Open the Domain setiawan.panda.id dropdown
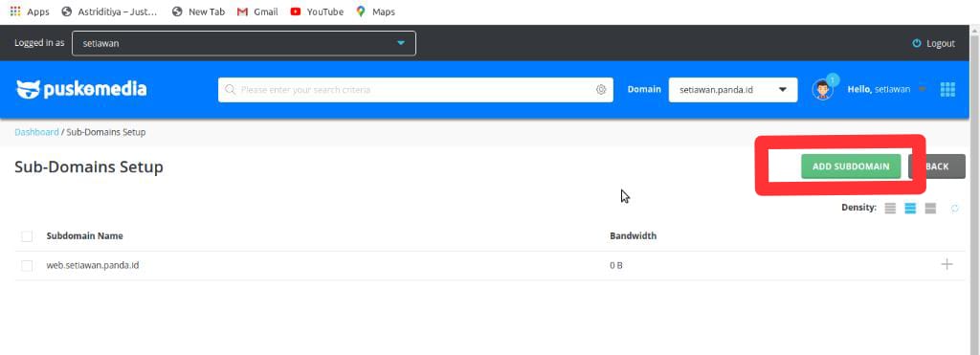The height and width of the screenshot is (355, 980). pyautogui.click(x=732, y=89)
